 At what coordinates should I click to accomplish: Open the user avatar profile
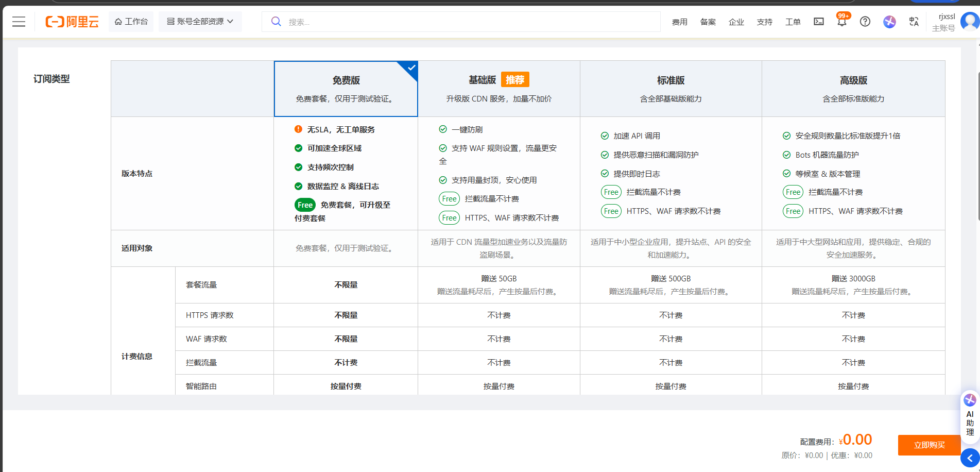(x=970, y=22)
